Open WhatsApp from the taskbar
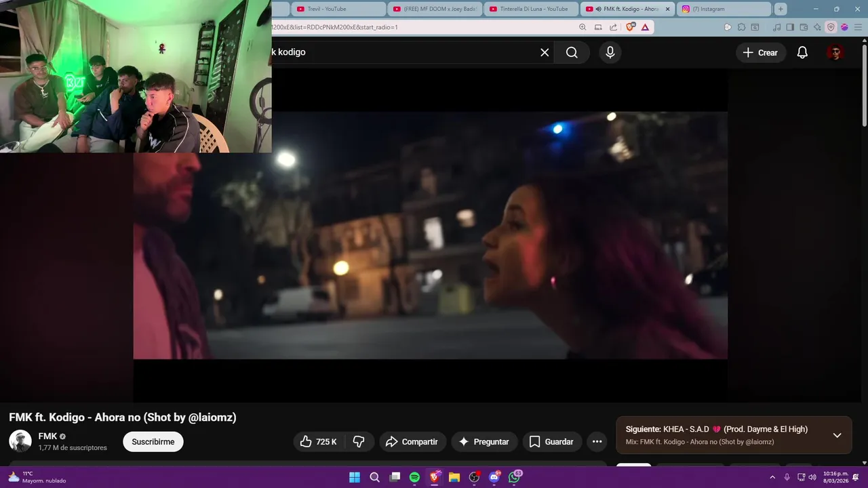This screenshot has width=868, height=488. click(x=514, y=477)
